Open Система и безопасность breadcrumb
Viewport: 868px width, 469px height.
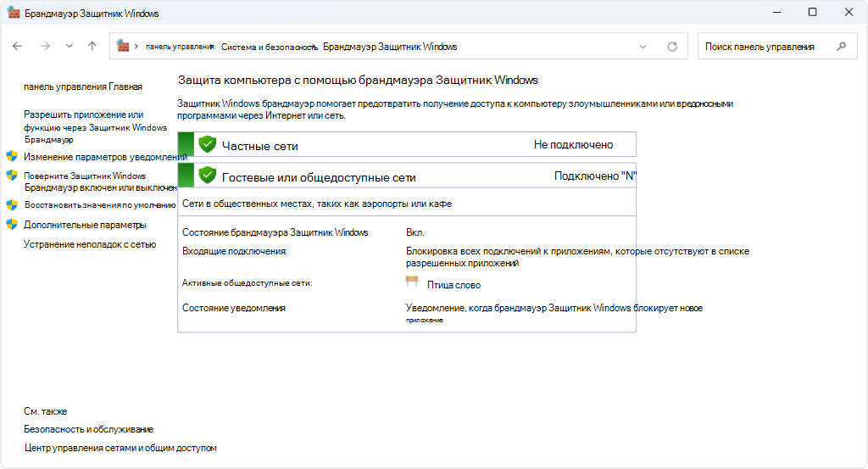click(269, 47)
